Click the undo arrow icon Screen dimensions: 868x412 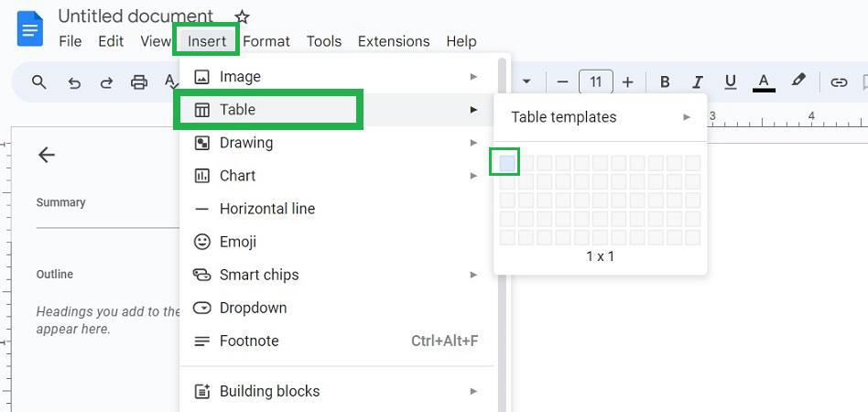pyautogui.click(x=74, y=82)
